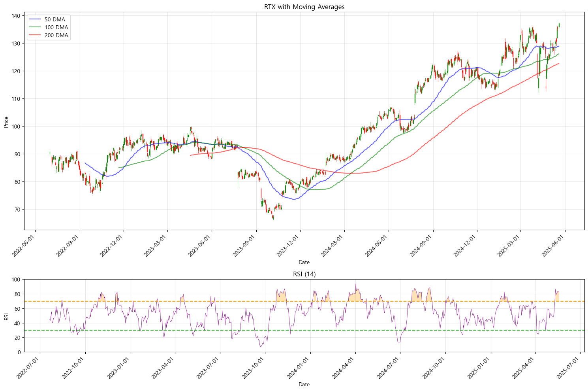Click the 110 price axis tick label
The height and width of the screenshot is (391, 588).
point(16,99)
